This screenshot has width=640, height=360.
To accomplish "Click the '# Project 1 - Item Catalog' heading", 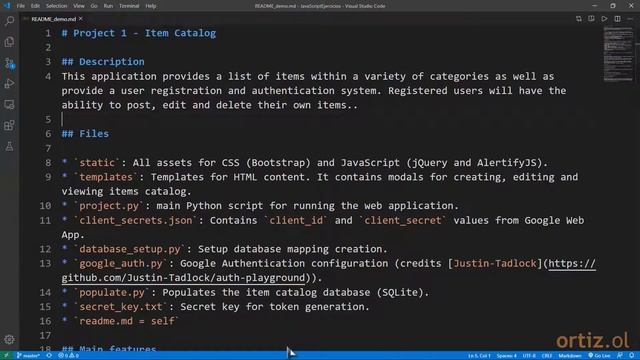I will point(139,33).
